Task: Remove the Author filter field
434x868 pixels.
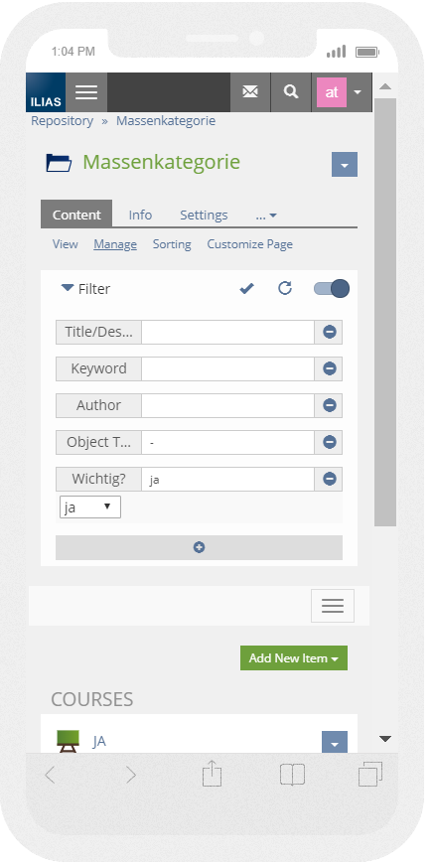Action: click(329, 406)
